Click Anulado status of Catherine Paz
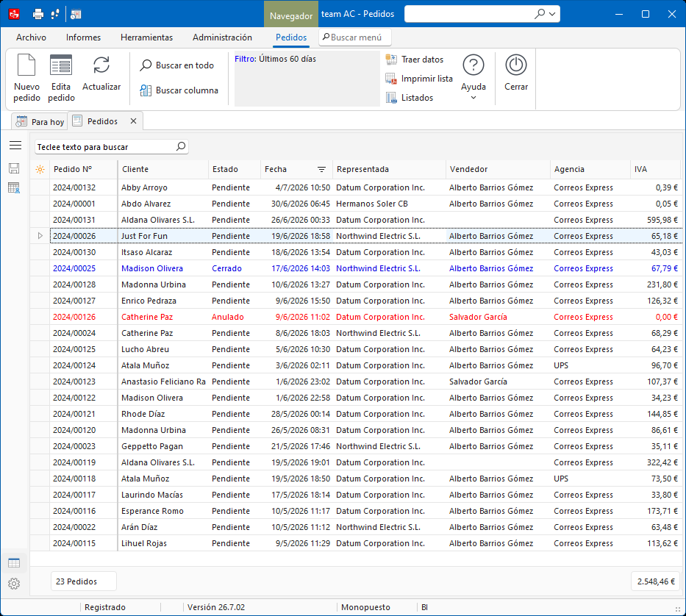This screenshot has height=616, width=686. tap(228, 317)
